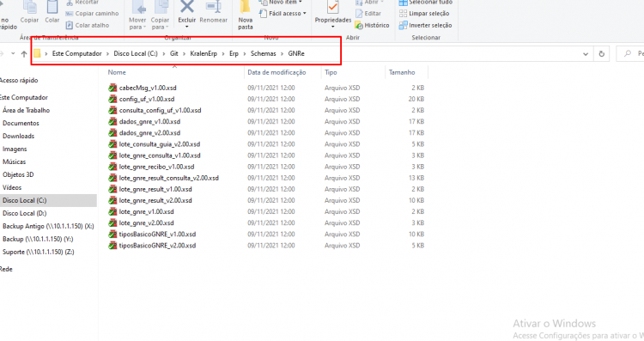Sort by the Nome column header

coord(117,72)
